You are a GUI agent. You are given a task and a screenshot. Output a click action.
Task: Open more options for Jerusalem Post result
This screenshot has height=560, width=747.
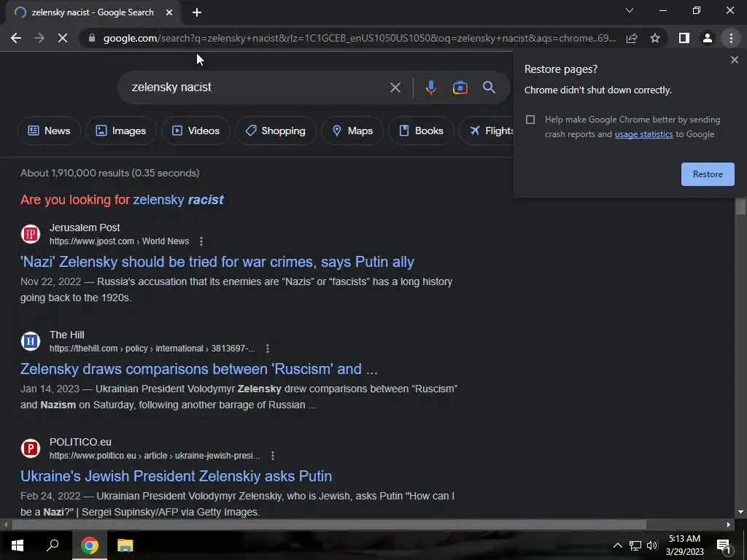201,241
